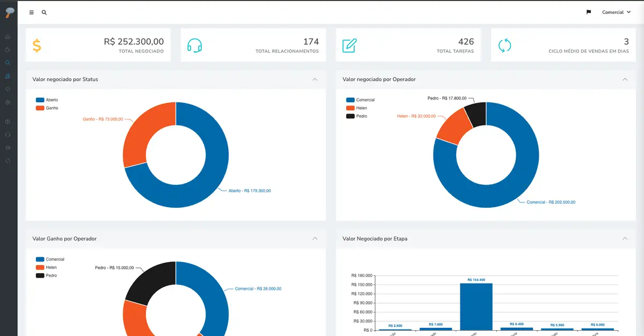Collapse the Valor Negociado por Etapa panel
Viewport: 644px width, 336px height.
pyautogui.click(x=625, y=238)
